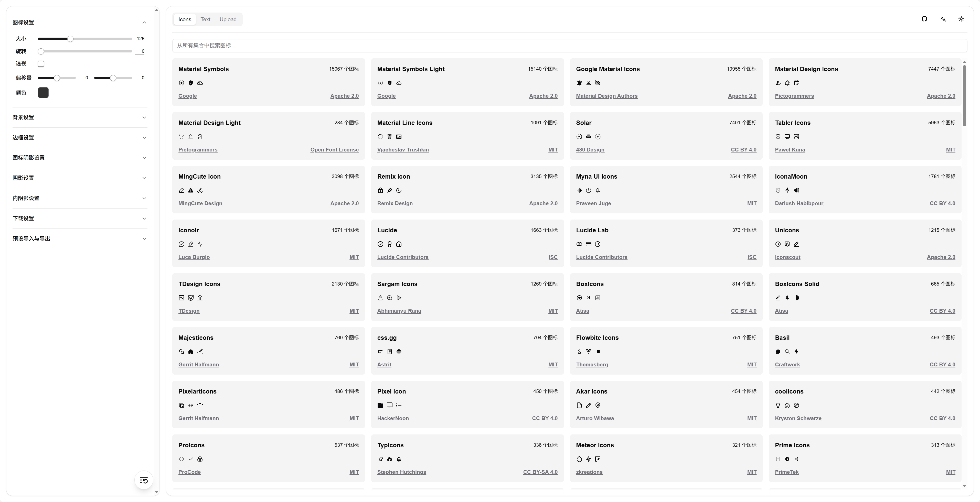Click the lightning bolt icon in Basil
The height and width of the screenshot is (502, 980).
pyautogui.click(x=796, y=352)
